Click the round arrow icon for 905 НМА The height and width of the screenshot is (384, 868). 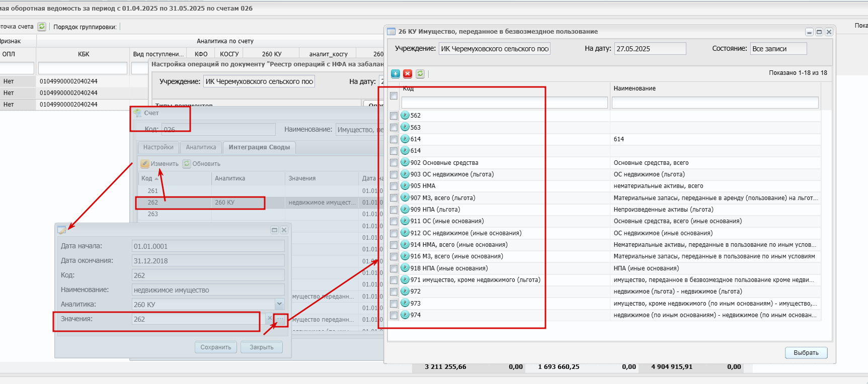(405, 185)
